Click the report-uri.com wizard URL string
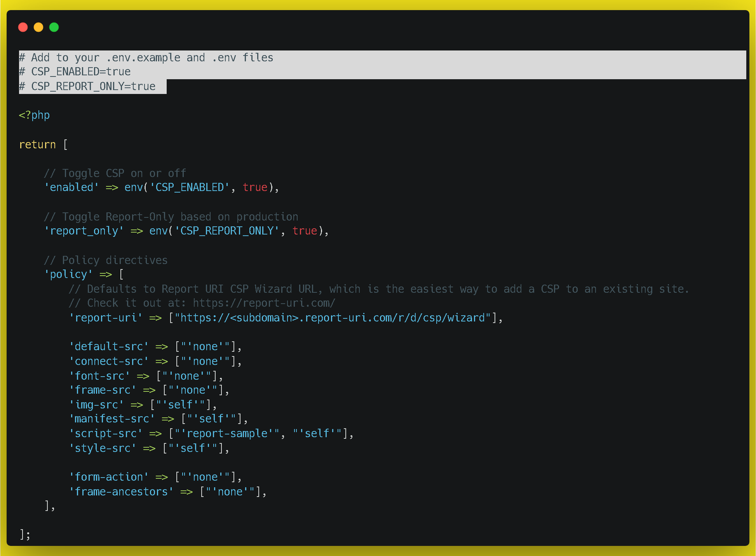 (x=333, y=318)
